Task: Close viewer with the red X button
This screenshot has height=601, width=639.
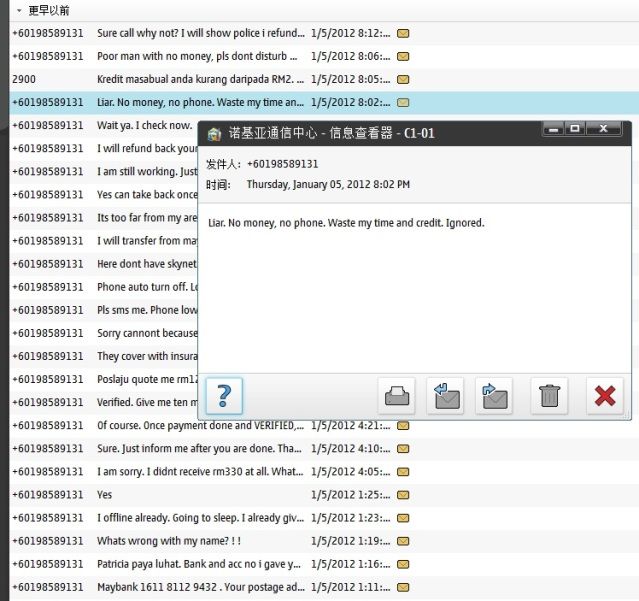Action: click(604, 396)
